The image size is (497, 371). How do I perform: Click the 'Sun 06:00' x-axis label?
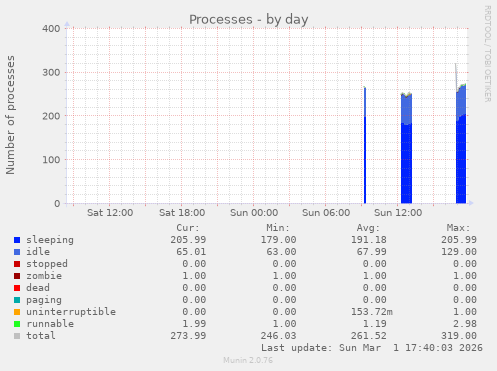326,213
